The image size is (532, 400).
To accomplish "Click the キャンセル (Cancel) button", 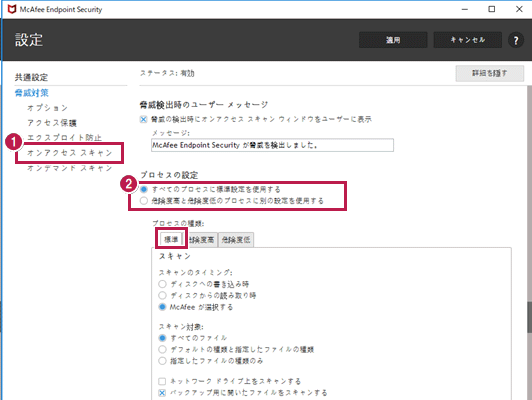I will coord(468,40).
